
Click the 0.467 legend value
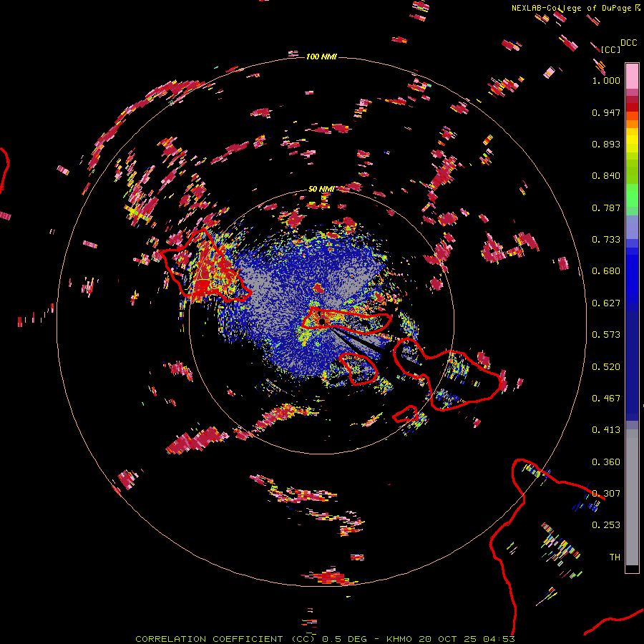point(606,399)
